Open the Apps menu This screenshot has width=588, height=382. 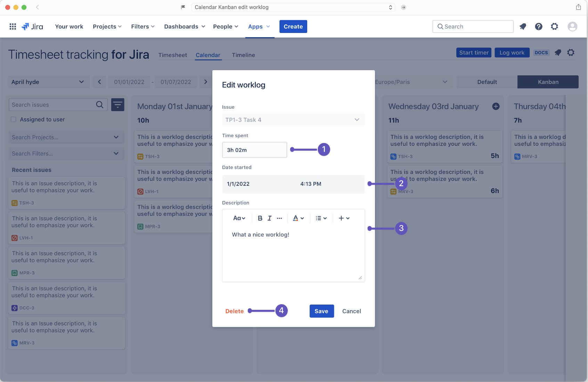(259, 26)
